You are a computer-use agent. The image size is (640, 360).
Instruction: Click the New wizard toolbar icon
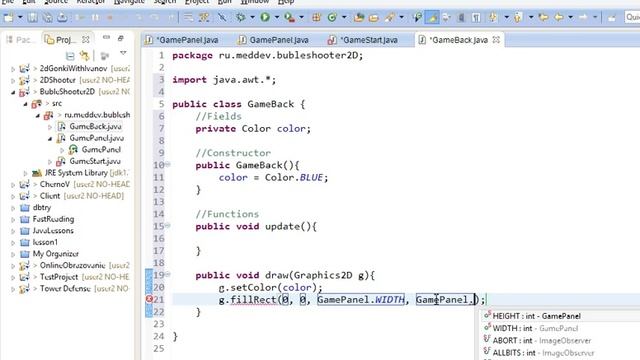9,18
